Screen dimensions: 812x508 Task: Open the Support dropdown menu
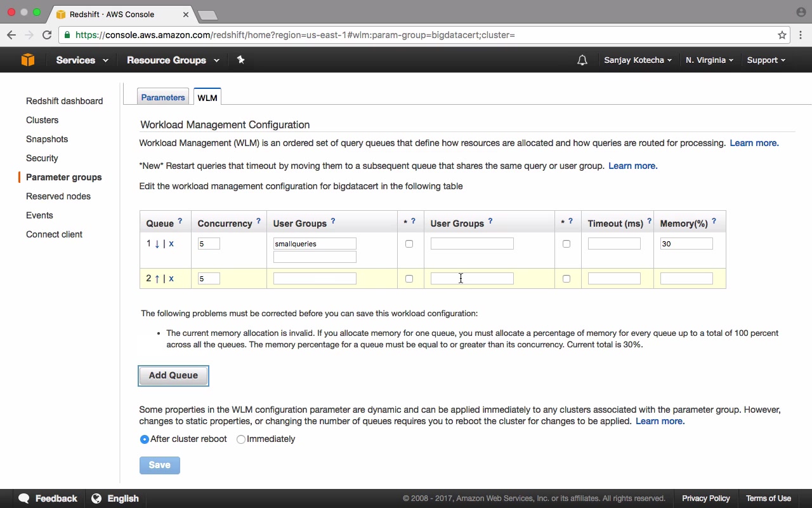click(x=766, y=60)
